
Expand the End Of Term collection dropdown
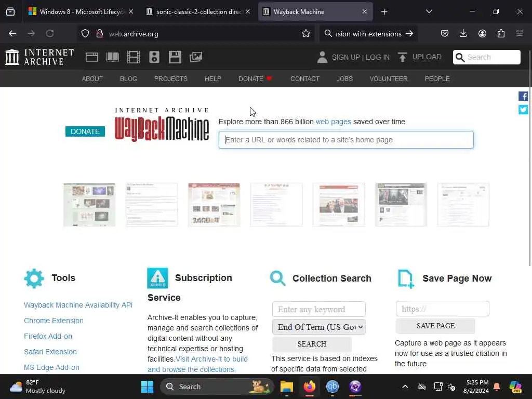[x=319, y=327]
